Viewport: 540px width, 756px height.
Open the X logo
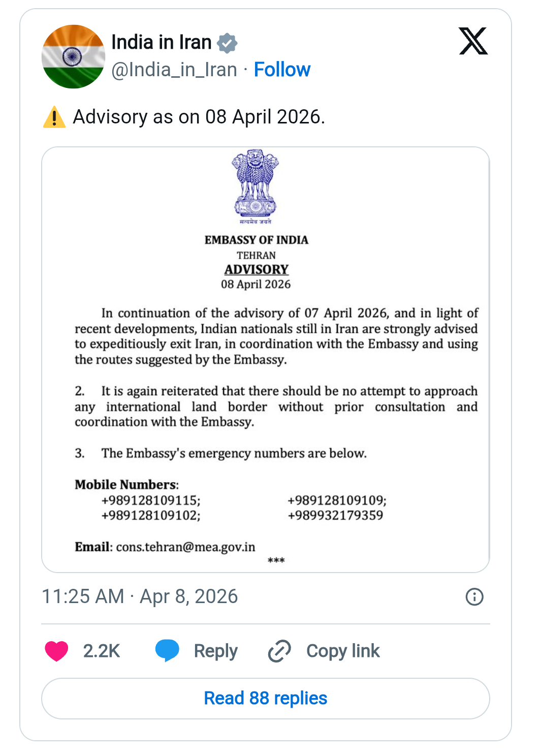473,41
